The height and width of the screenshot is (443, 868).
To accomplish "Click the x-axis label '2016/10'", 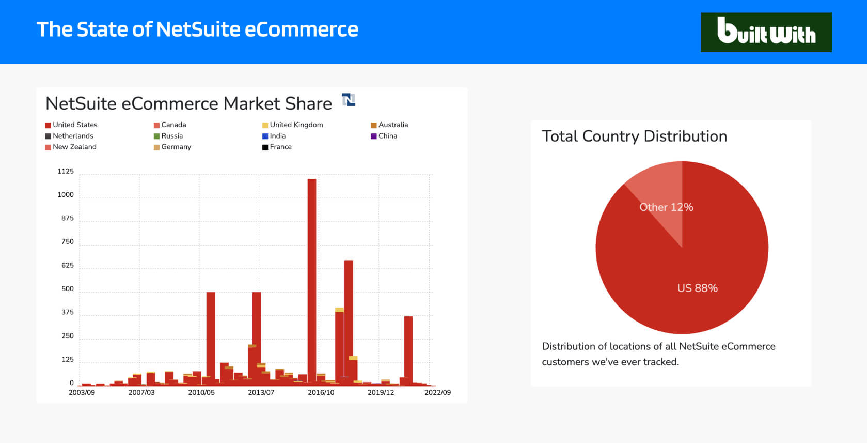I will click(x=321, y=393).
